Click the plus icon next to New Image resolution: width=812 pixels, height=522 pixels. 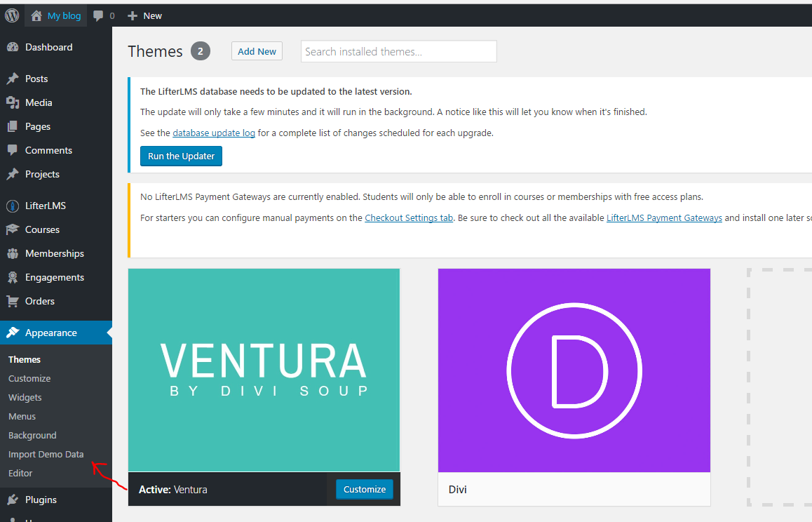[133, 16]
